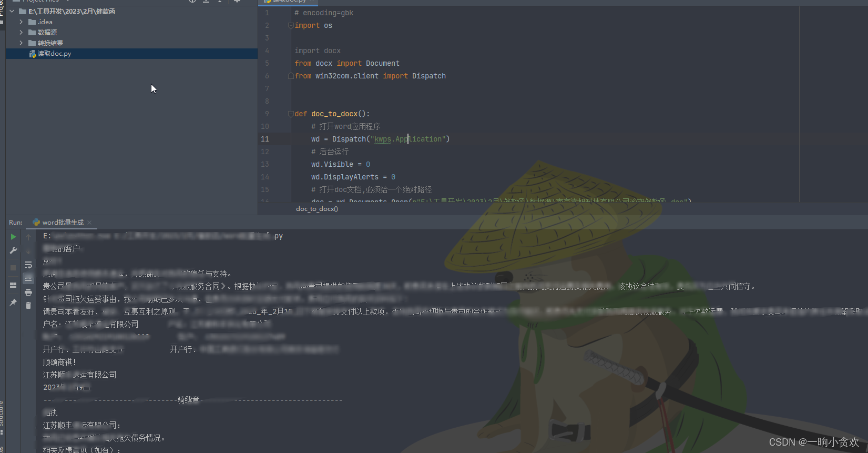Viewport: 868px width, 453px height.
Task: Expand the 转换结果 folder
Action: click(21, 43)
